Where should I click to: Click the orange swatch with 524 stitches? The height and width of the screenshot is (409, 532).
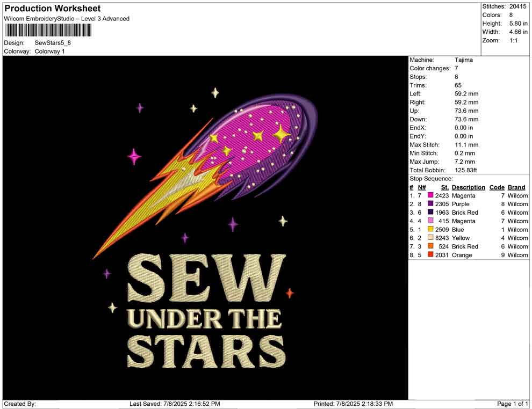tap(430, 246)
